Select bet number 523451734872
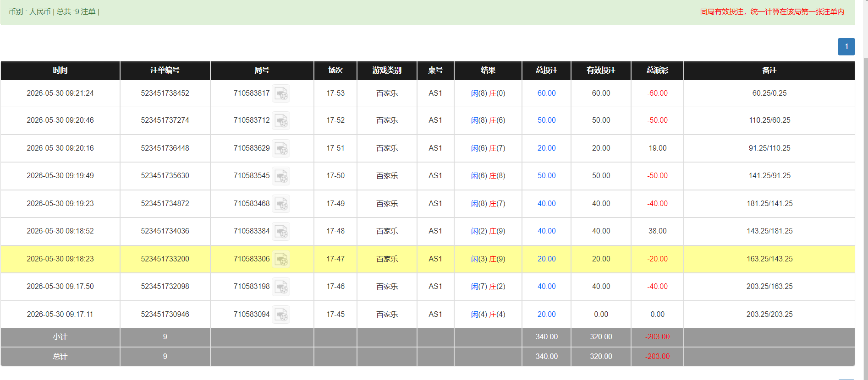Image resolution: width=868 pixels, height=380 pixels. coord(165,204)
